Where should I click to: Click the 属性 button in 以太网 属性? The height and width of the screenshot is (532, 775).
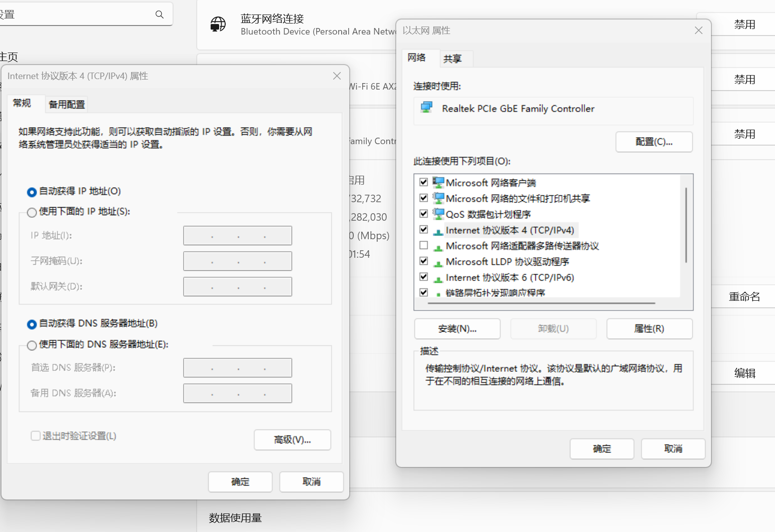[x=649, y=328]
